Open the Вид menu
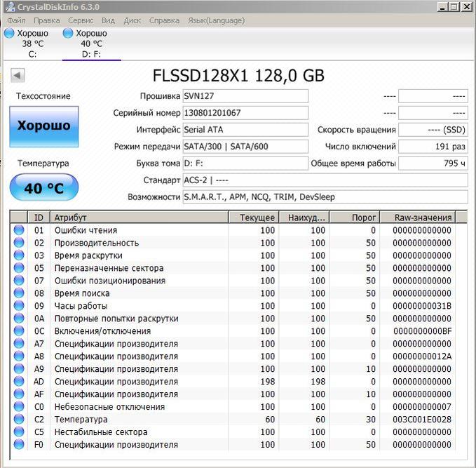The height and width of the screenshot is (468, 476). [x=108, y=20]
